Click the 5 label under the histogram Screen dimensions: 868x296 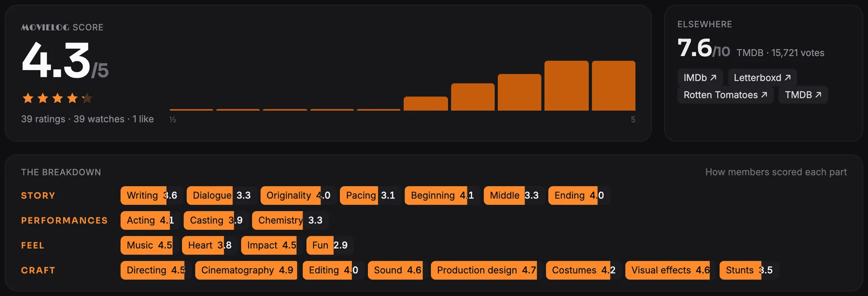click(x=633, y=119)
